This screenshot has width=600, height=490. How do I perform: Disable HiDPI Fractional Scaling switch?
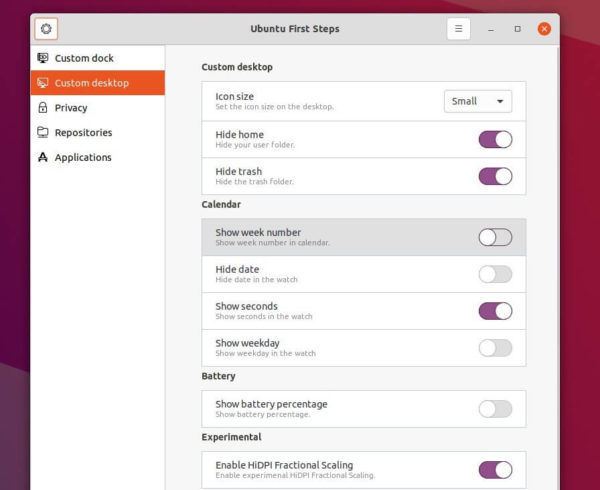coord(495,470)
